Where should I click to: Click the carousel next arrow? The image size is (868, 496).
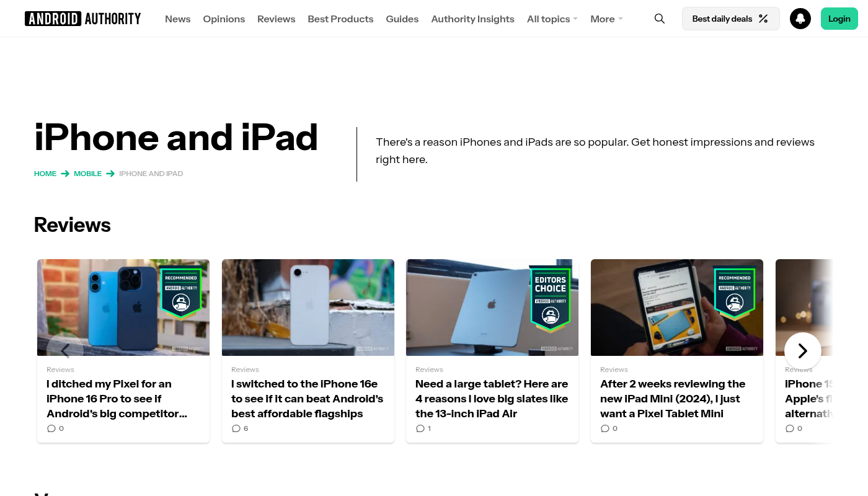(802, 351)
